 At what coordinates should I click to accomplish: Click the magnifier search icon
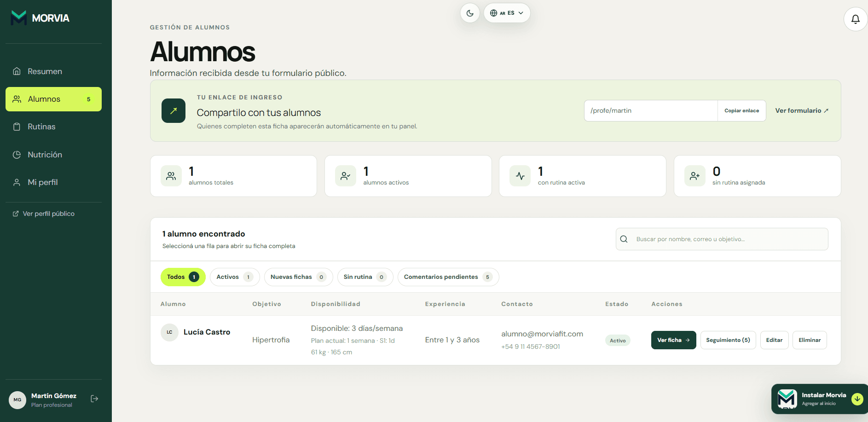(624, 239)
